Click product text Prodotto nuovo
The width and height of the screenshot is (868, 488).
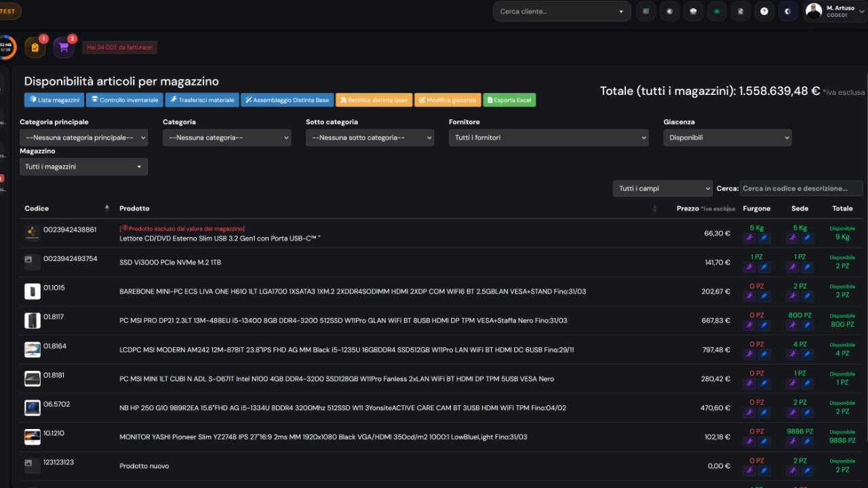[144, 466]
